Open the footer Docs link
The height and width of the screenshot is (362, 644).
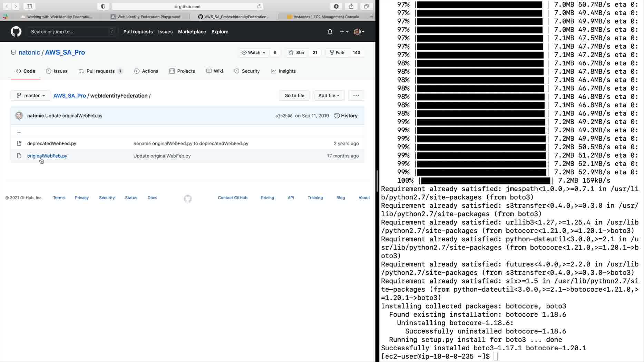click(152, 198)
